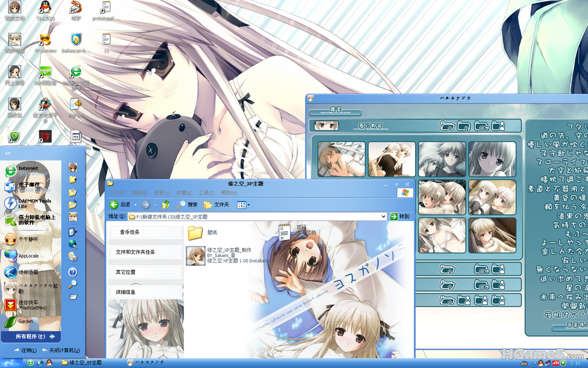Select the 缘之空_XP主题_制作 installer file
Image resolution: width=588 pixels, height=368 pixels.
coord(227,255)
